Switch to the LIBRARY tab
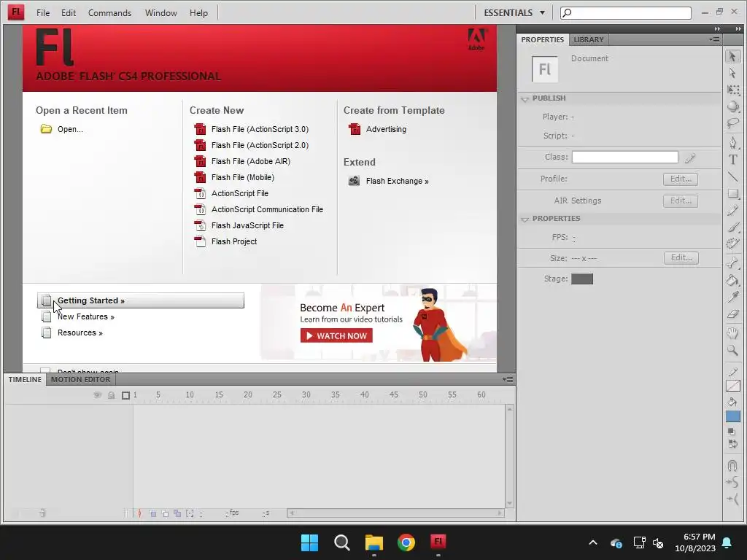This screenshot has width=747, height=560. point(589,39)
